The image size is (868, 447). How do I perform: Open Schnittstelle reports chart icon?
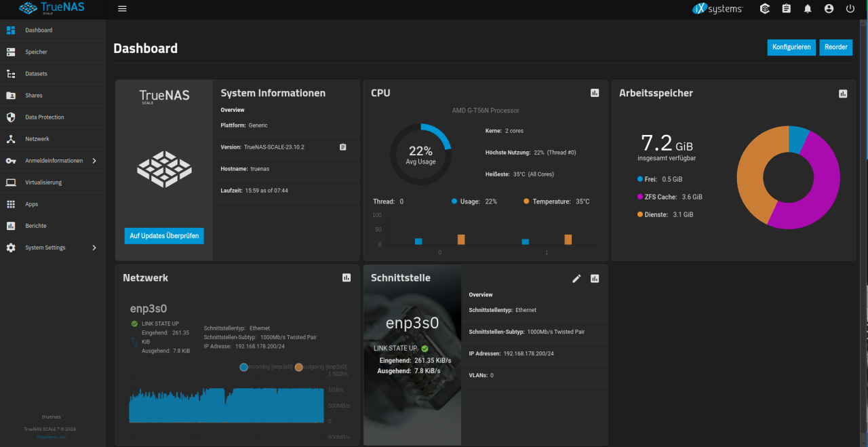point(595,278)
